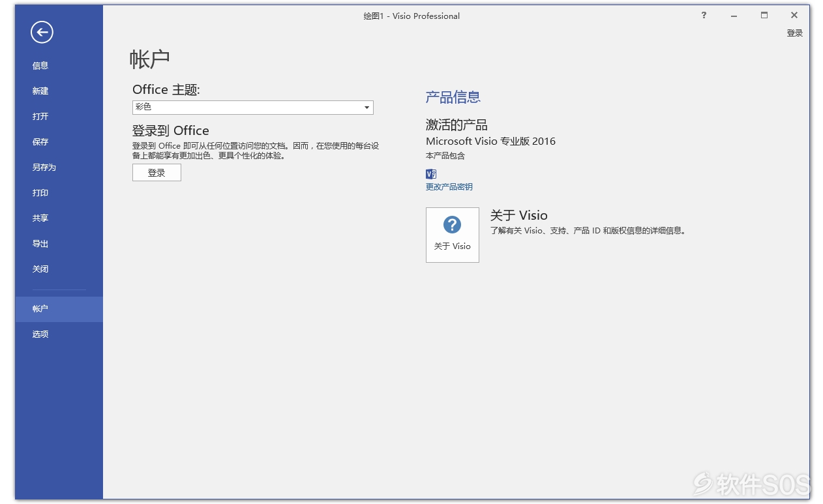Click the help question mark in title bar
This screenshot has height=504, width=823.
(x=704, y=16)
